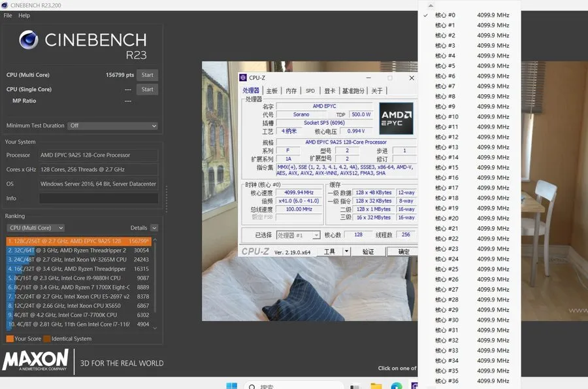Expand the ranking Details arrow
588x389 pixels.
point(154,228)
